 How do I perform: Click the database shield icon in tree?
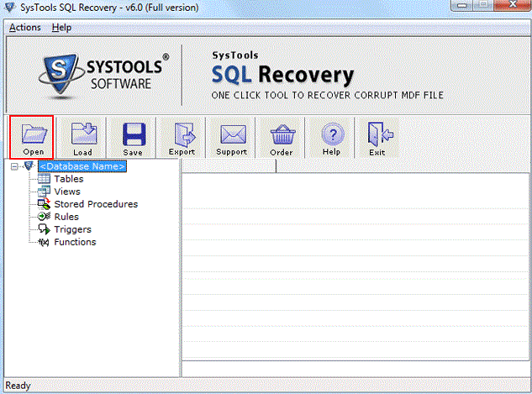click(29, 165)
